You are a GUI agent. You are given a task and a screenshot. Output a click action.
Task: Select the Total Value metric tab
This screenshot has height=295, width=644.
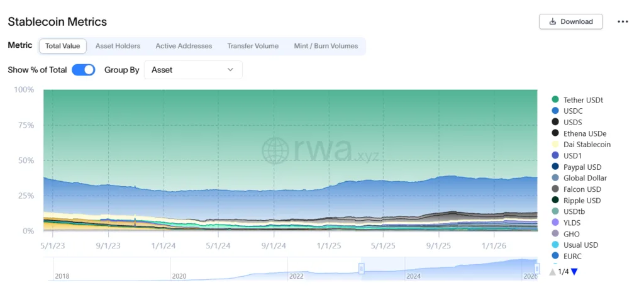[62, 46]
